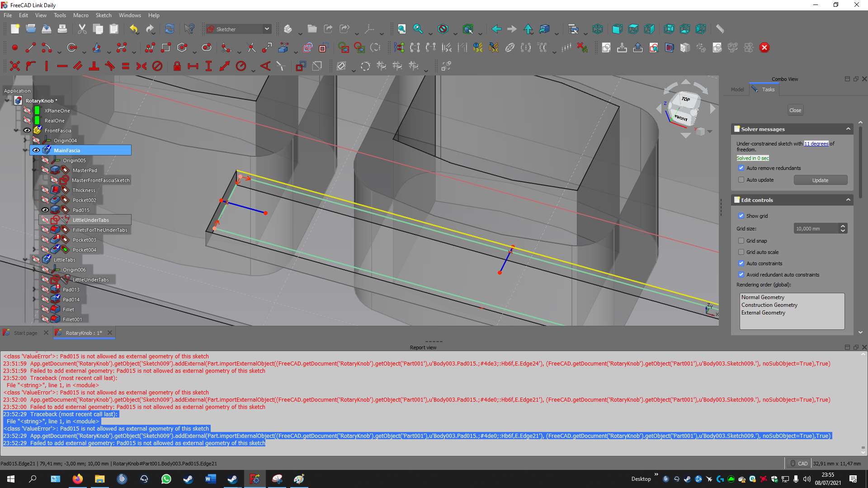The height and width of the screenshot is (488, 868).
Task: Toggle visibility eye of MainFascia
Action: 36,150
